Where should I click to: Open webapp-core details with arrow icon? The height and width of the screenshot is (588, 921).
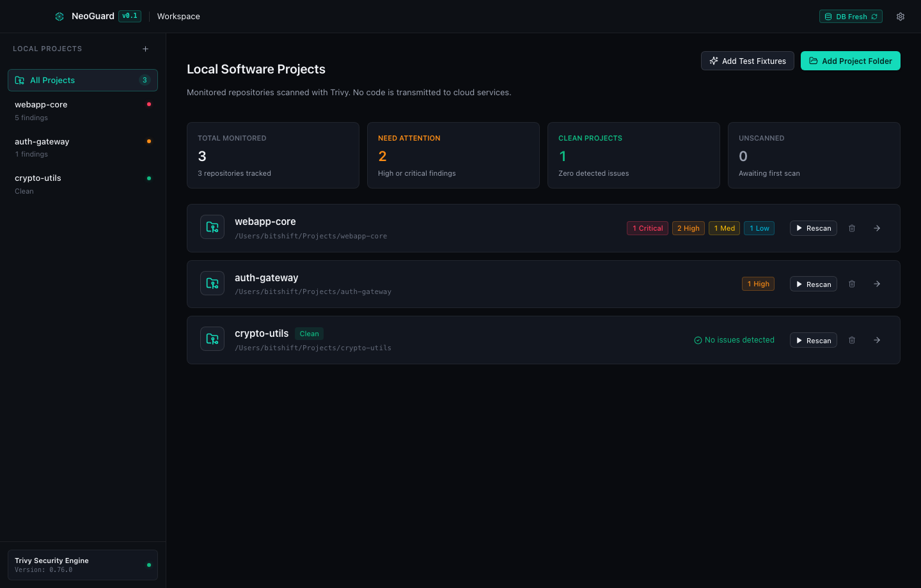coord(877,228)
